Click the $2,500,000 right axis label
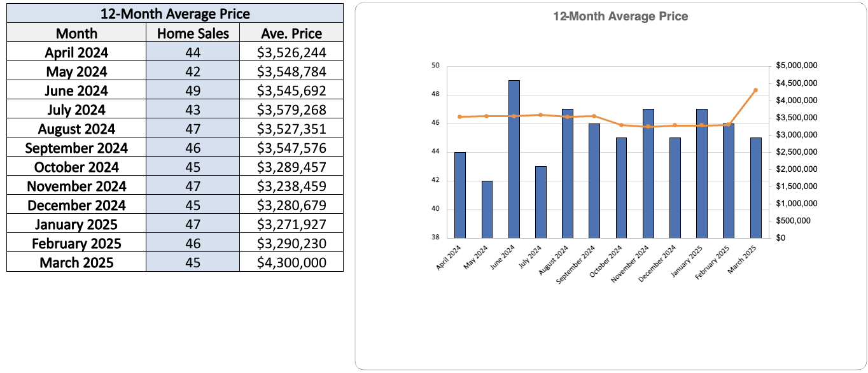The width and height of the screenshot is (868, 373). 797,152
